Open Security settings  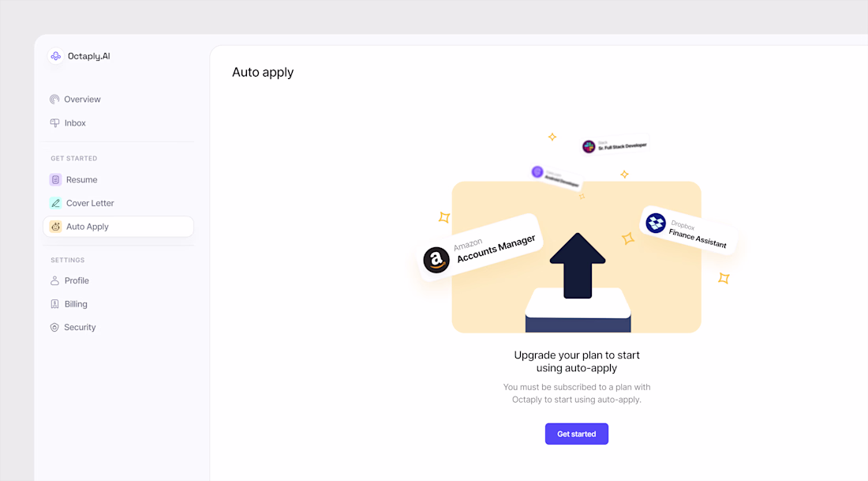[80, 328]
